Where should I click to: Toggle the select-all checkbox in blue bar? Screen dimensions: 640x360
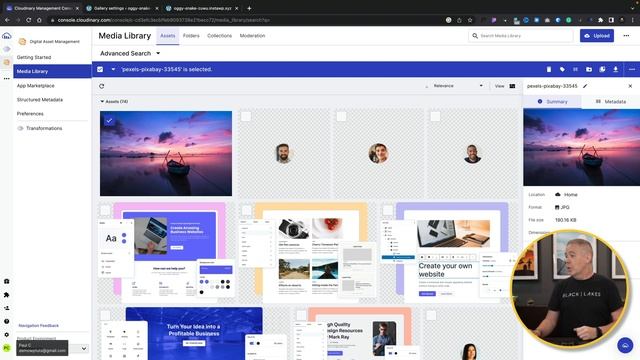pyautogui.click(x=100, y=69)
